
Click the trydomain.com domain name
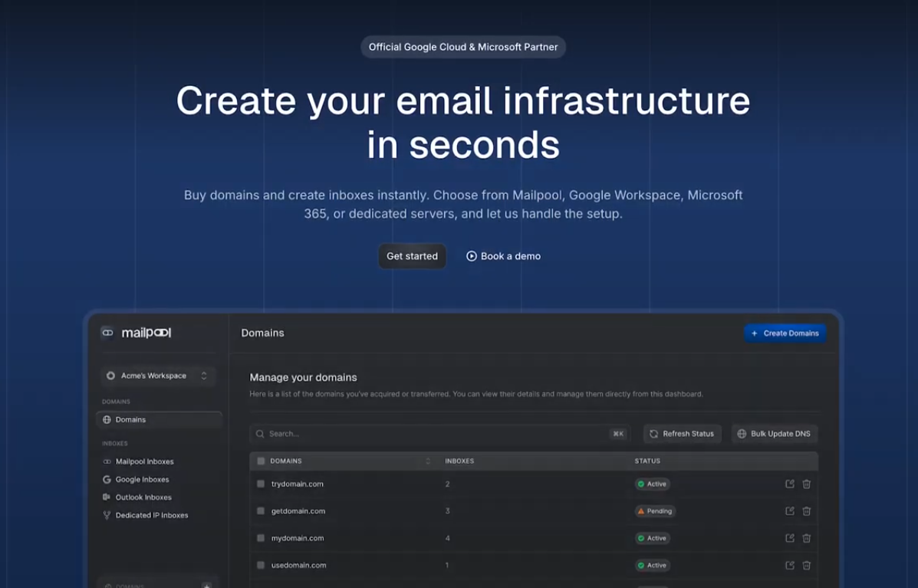298,484
